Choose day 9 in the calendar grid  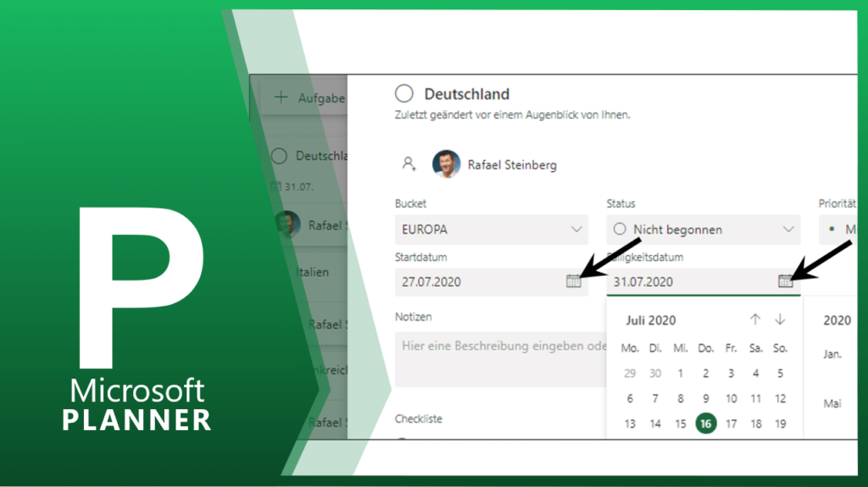(x=705, y=398)
